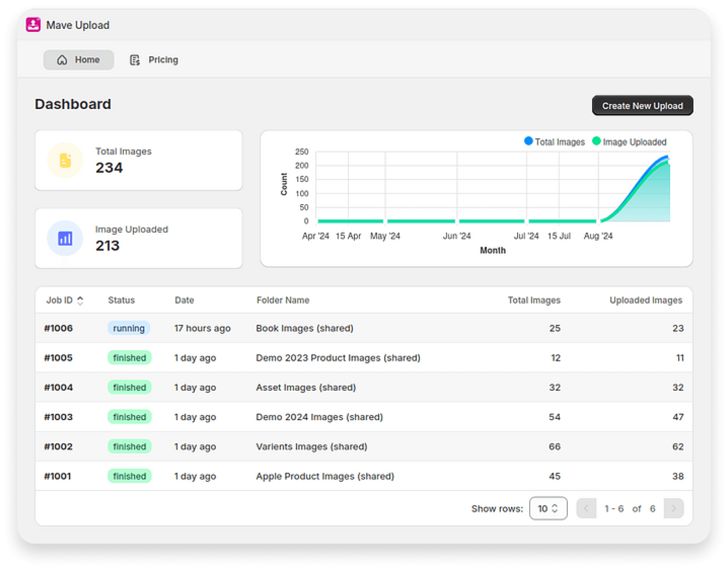Viewport: 728px width, 570px height.
Task: Click 17 hours ago date cell
Action: pos(202,328)
